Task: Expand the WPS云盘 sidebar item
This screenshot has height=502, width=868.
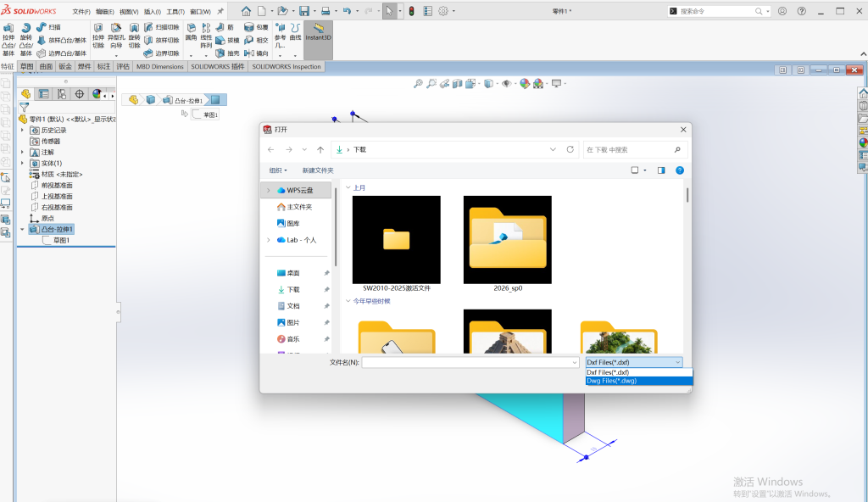Action: click(x=269, y=191)
